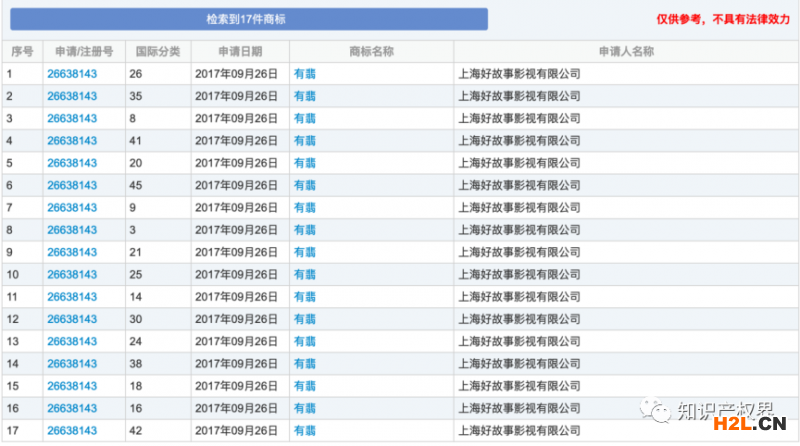Open trademark name 有翡 in row 13
800x446 pixels.
pyautogui.click(x=305, y=341)
